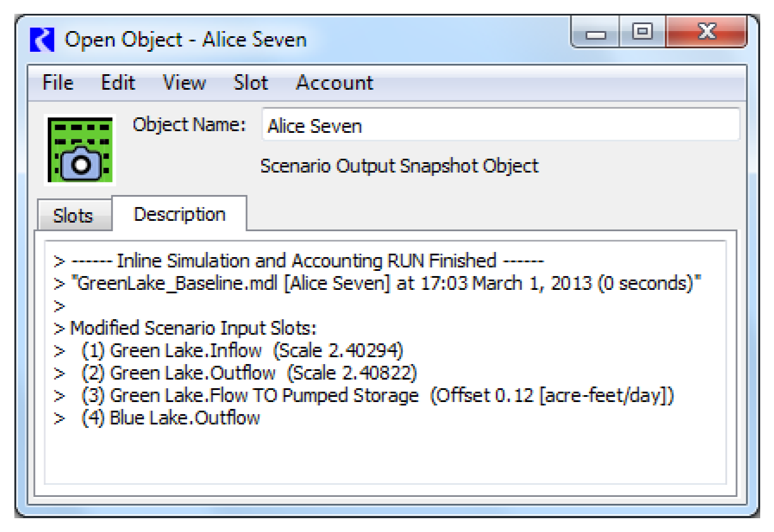Open the File menu
Screen dimensions: 774x532
(x=58, y=83)
